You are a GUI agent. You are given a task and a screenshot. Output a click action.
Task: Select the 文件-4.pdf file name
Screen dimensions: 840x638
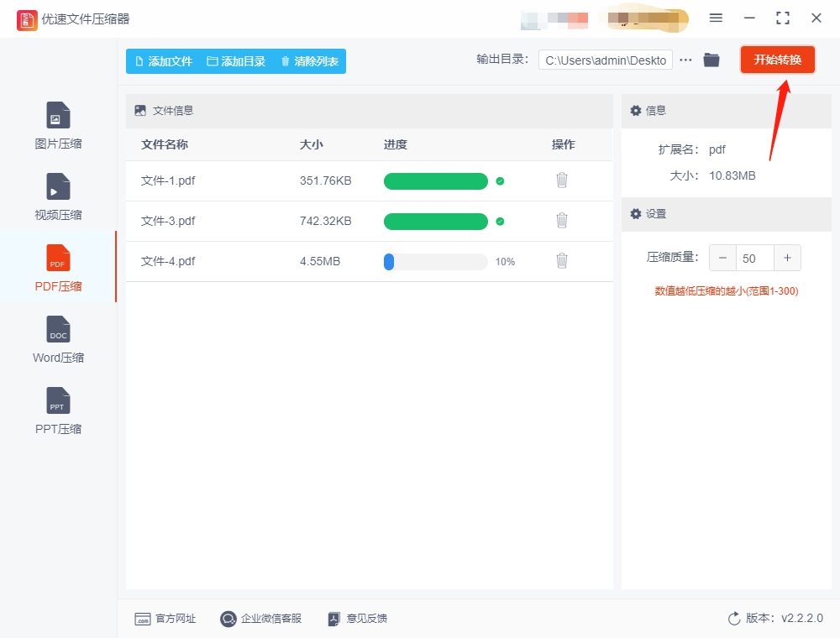pyautogui.click(x=168, y=261)
